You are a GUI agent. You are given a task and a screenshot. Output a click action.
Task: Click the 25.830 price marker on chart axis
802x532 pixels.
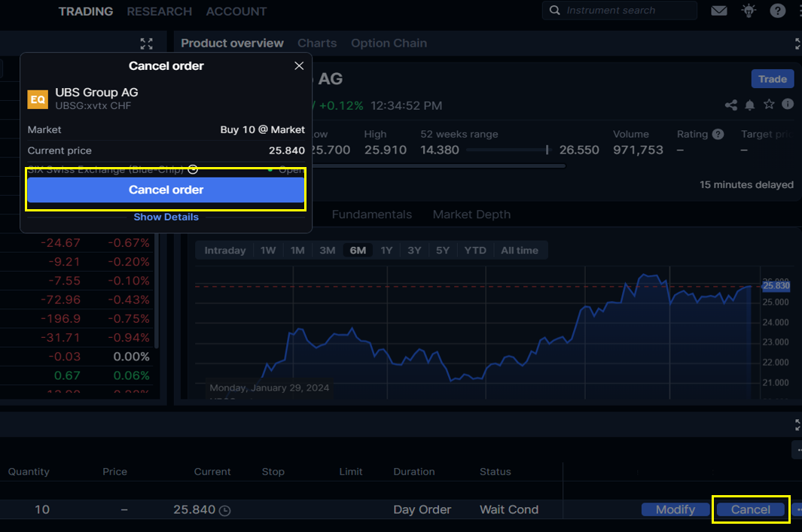[x=776, y=286]
